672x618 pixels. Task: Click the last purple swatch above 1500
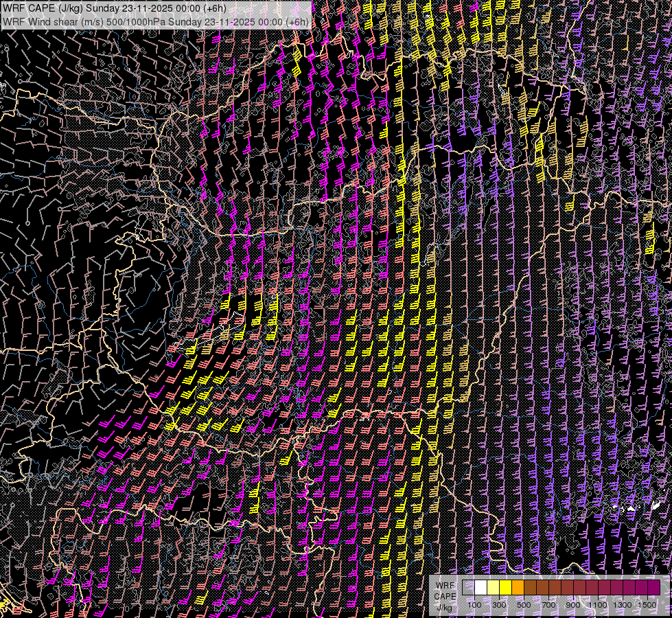point(653,588)
